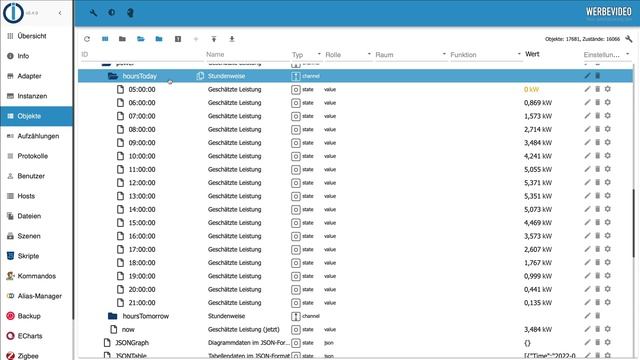Open custom settings gear for 14:00:00
The width and height of the screenshot is (640, 360).
click(608, 209)
